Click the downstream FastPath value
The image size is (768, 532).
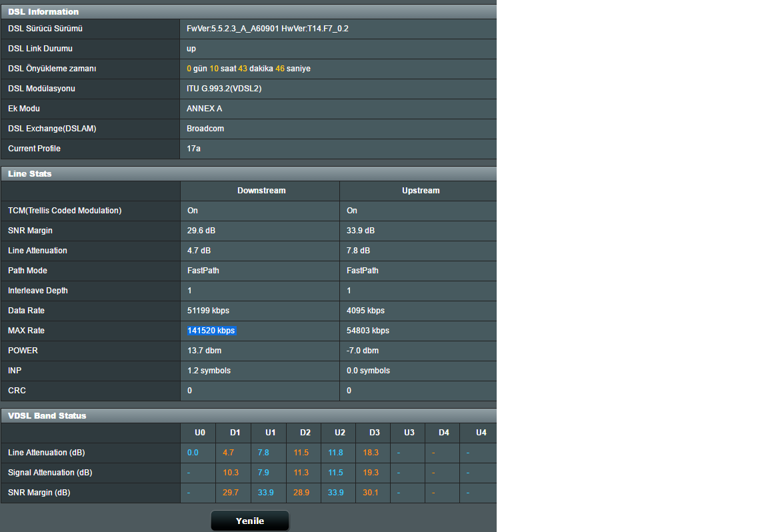[203, 271]
